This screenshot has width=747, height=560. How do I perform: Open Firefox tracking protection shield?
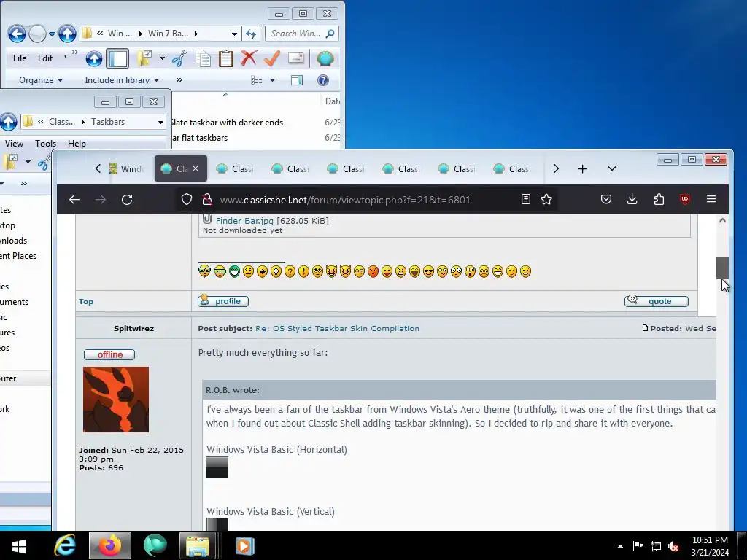point(187,200)
